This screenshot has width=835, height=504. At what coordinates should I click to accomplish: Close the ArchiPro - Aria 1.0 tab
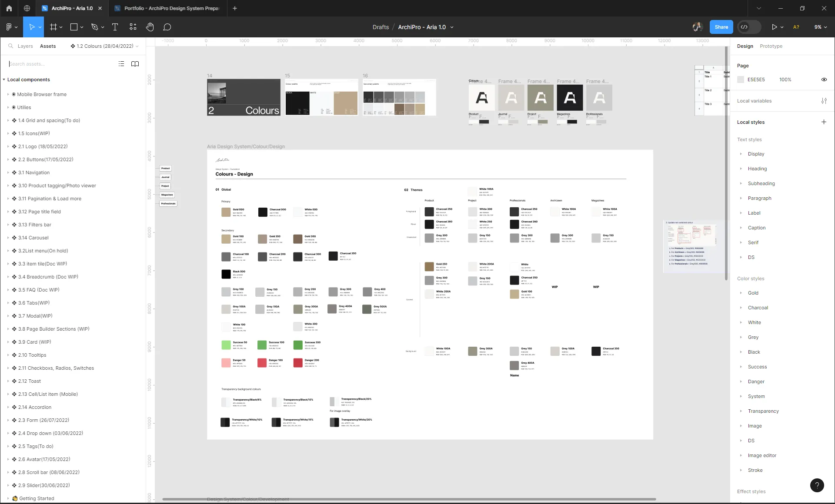[x=100, y=8]
